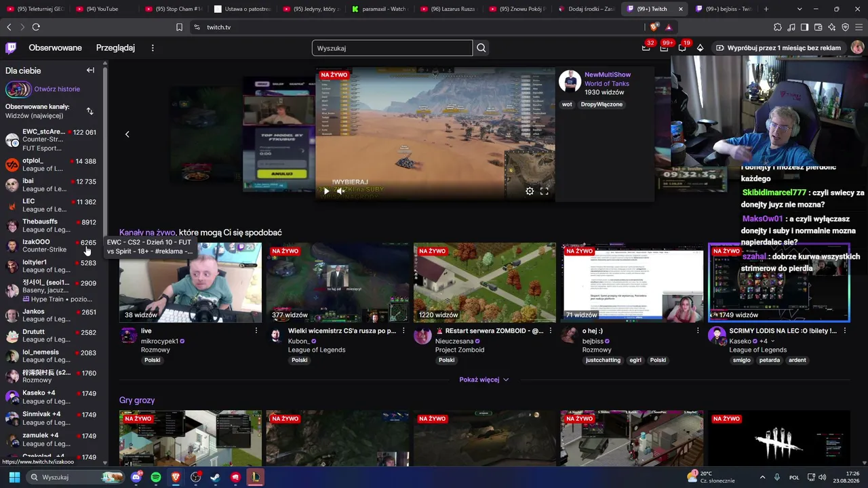This screenshot has height=488, width=868.
Task: Click the Otwórz historie link
Action: tap(57, 89)
